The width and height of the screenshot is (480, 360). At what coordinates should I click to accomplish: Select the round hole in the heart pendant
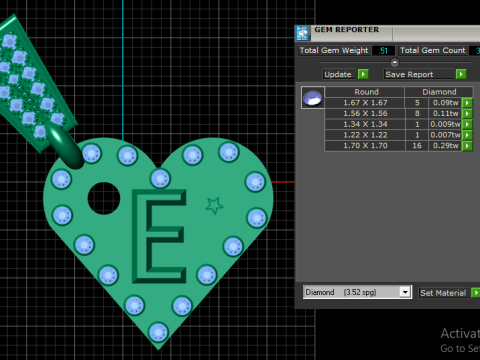[104, 198]
